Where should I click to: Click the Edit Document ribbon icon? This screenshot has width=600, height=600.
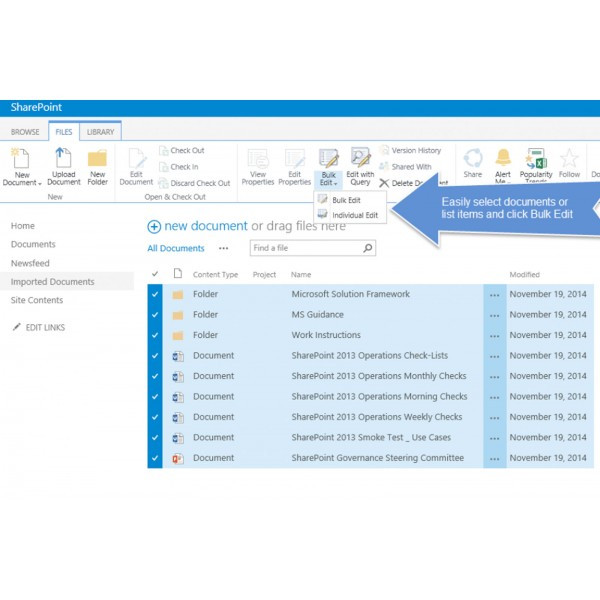pyautogui.click(x=137, y=158)
